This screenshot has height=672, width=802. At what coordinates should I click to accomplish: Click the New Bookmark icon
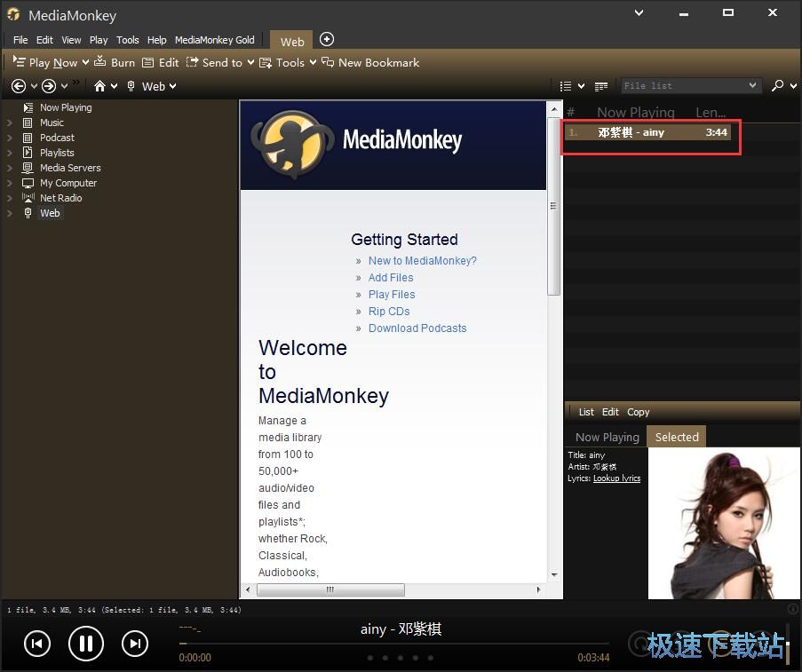(x=329, y=62)
